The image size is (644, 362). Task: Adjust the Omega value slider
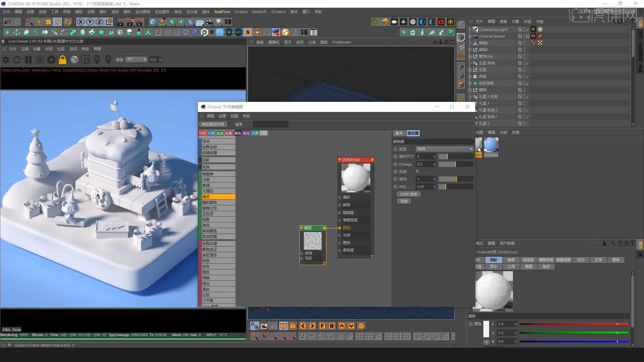455,164
